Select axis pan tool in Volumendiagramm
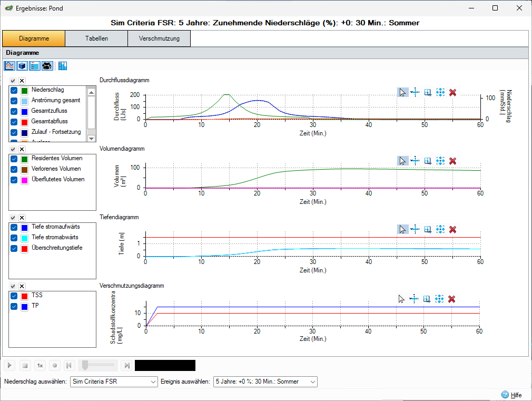 pos(415,161)
